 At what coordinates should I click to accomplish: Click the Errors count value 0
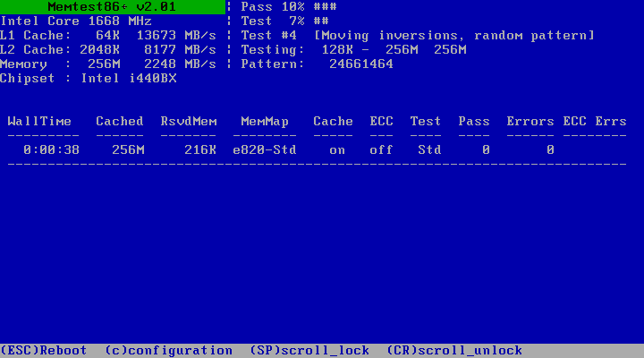click(550, 150)
